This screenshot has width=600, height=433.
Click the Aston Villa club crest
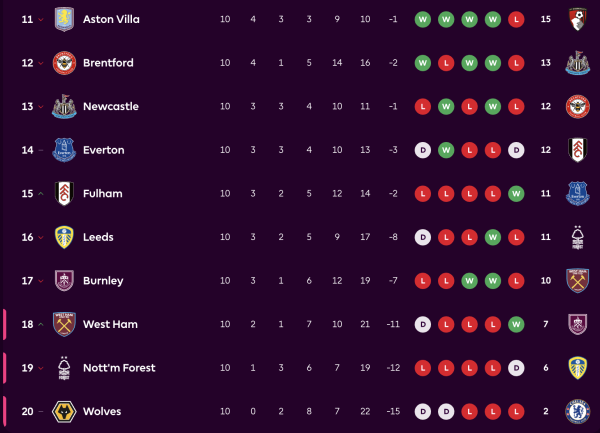[x=64, y=19]
